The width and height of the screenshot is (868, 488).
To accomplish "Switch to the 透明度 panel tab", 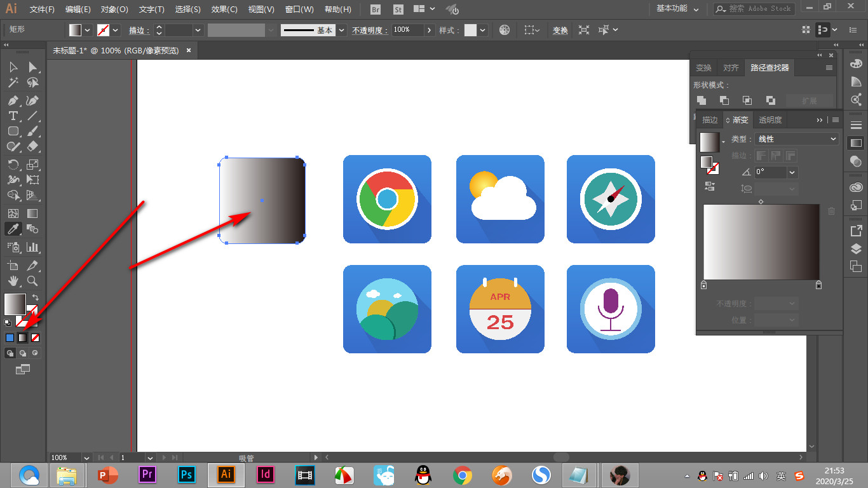I will (x=770, y=119).
